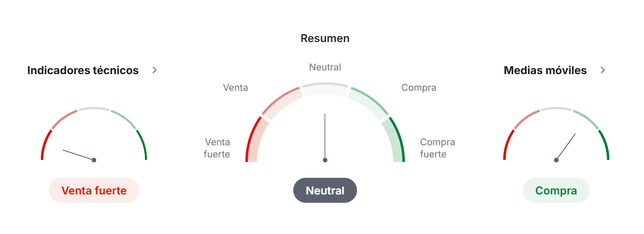Select the Venta label on the summary gauge
Screen dimensions: 644x234
pos(235,87)
